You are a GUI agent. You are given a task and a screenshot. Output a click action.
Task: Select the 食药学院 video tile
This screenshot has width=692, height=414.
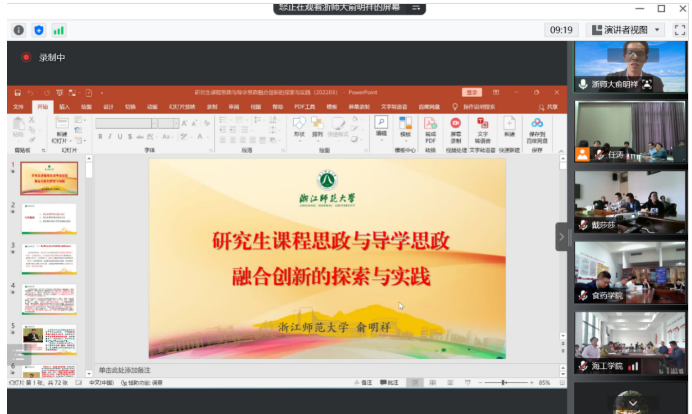tap(630, 272)
